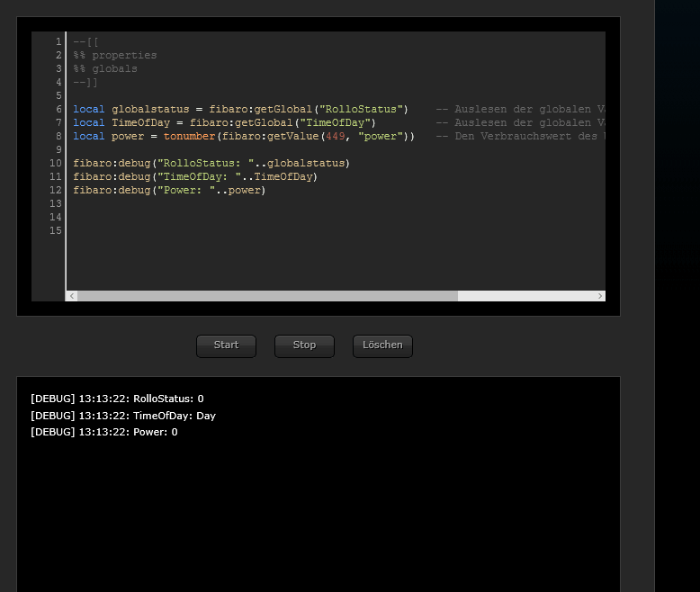Click the horizontal scrollbar thumb in the editor
The height and width of the screenshot is (592, 700).
click(x=268, y=296)
